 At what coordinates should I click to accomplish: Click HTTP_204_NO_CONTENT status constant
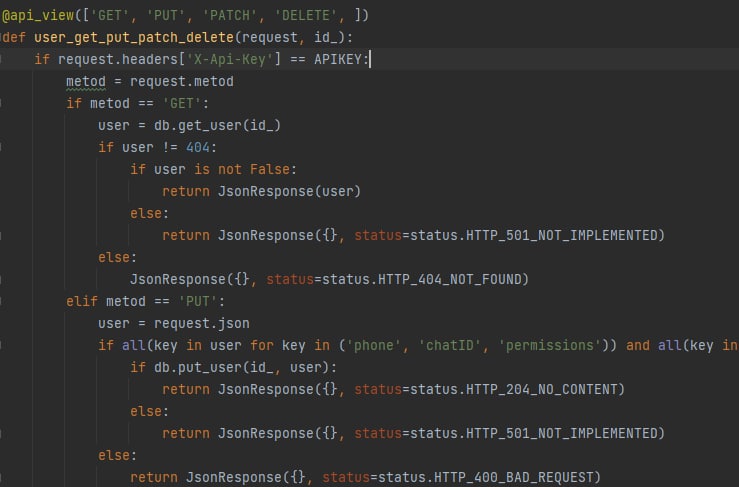pos(542,389)
